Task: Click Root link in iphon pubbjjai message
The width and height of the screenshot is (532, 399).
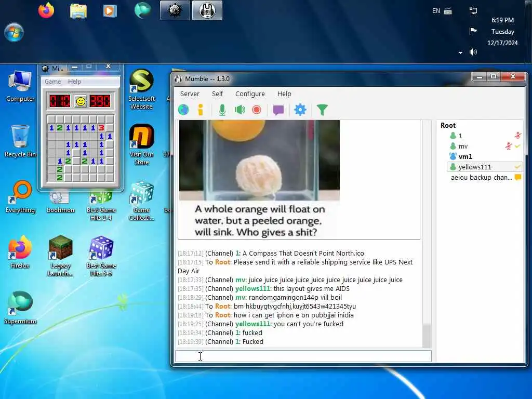Action: (x=222, y=315)
